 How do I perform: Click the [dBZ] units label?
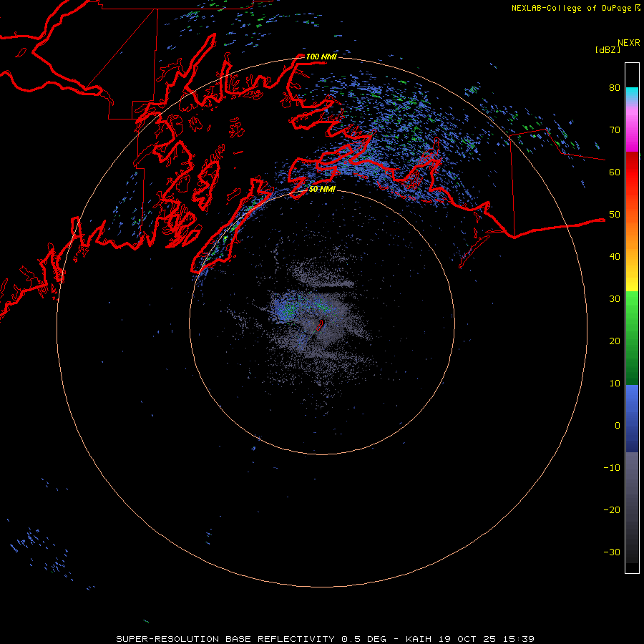[x=608, y=49]
